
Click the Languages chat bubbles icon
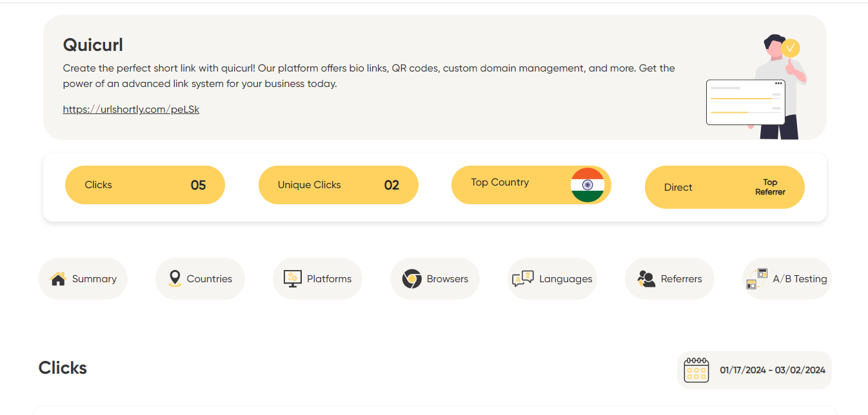[522, 278]
